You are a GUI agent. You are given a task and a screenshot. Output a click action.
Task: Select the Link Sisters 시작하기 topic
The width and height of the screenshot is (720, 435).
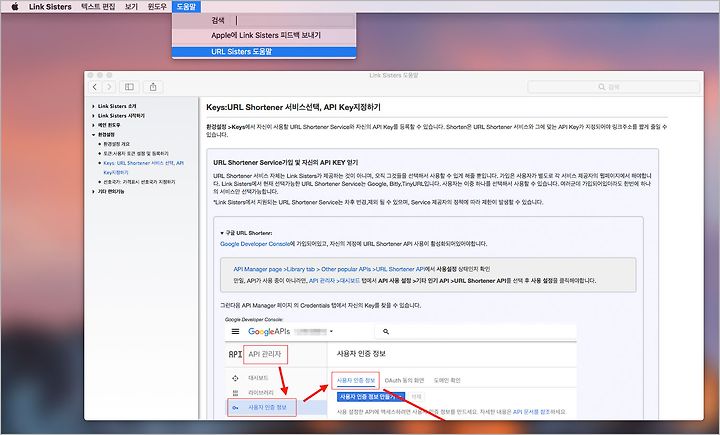tap(121, 116)
